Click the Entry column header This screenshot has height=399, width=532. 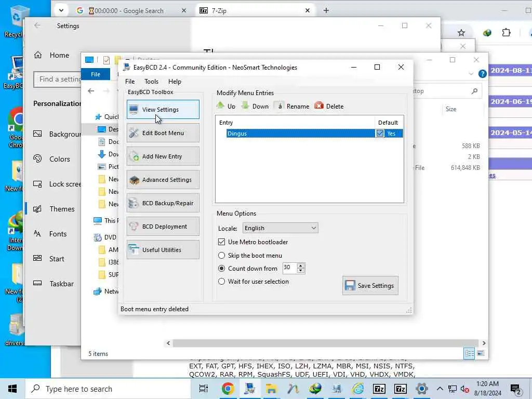click(295, 123)
